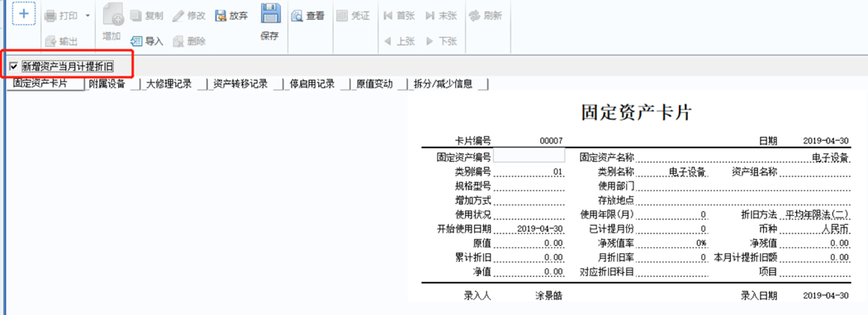Click the 对应折旧科目 field

click(x=671, y=271)
